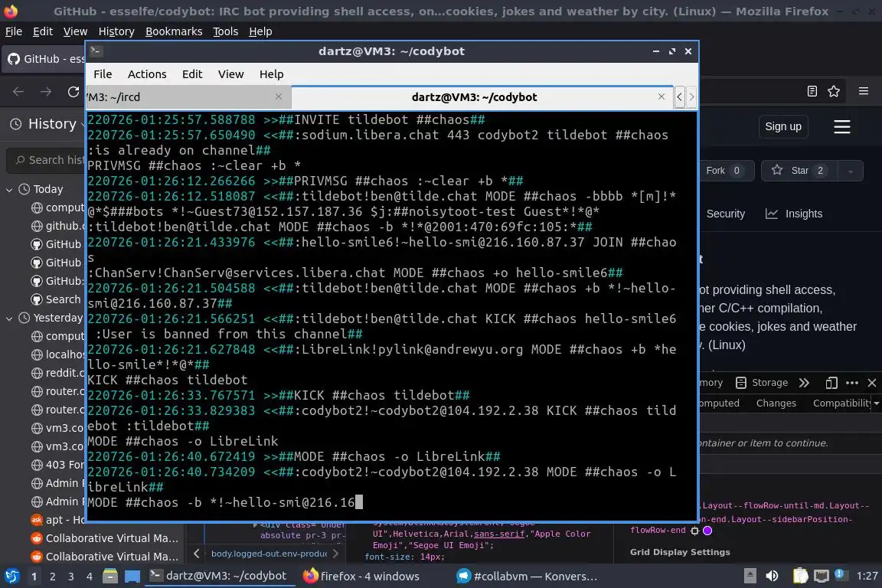The image size is (882, 588).
Task: Open first Collaborative Virtual Ma... history entry
Action: pos(105,538)
